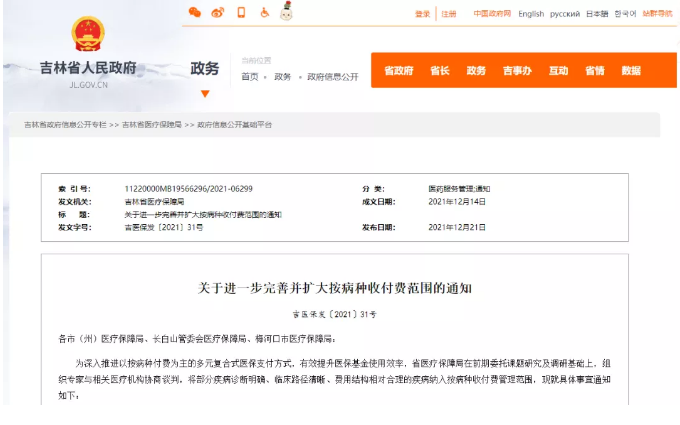Click the national emblem logo
The height and width of the screenshot is (425, 680).
88,35
